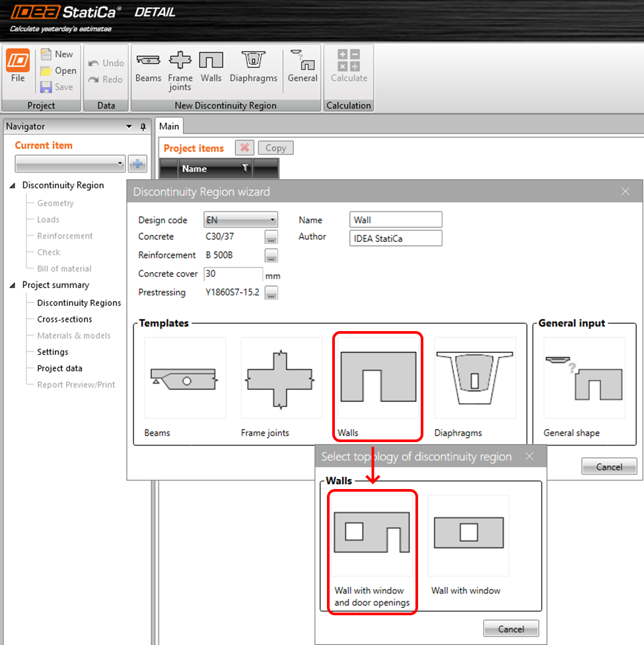Collapse the Project summary tree node
Screen dimensions: 644x645
pyautogui.click(x=13, y=285)
